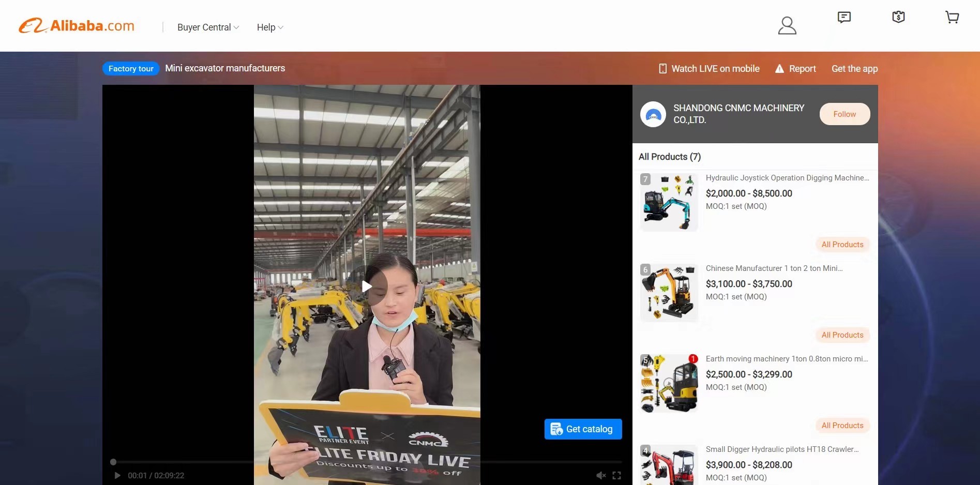Click the warning triangle Report icon
980x485 pixels.
(x=779, y=69)
